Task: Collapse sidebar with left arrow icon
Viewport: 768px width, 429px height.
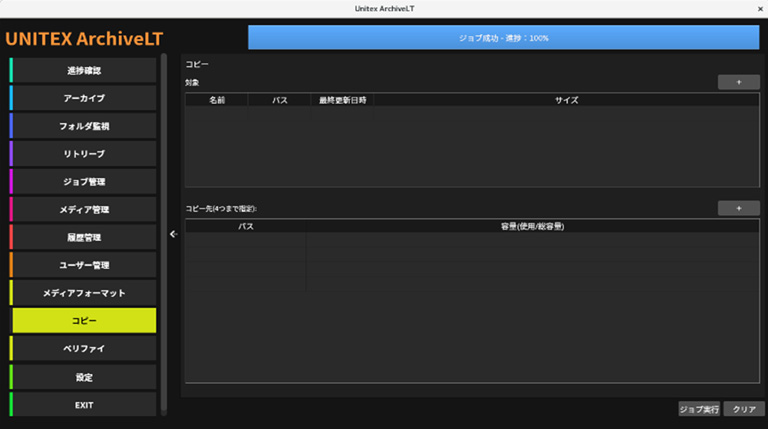Action: 173,234
